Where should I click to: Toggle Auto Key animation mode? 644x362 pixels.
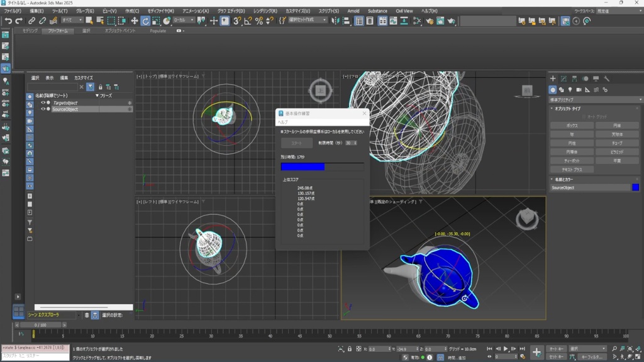[557, 348]
